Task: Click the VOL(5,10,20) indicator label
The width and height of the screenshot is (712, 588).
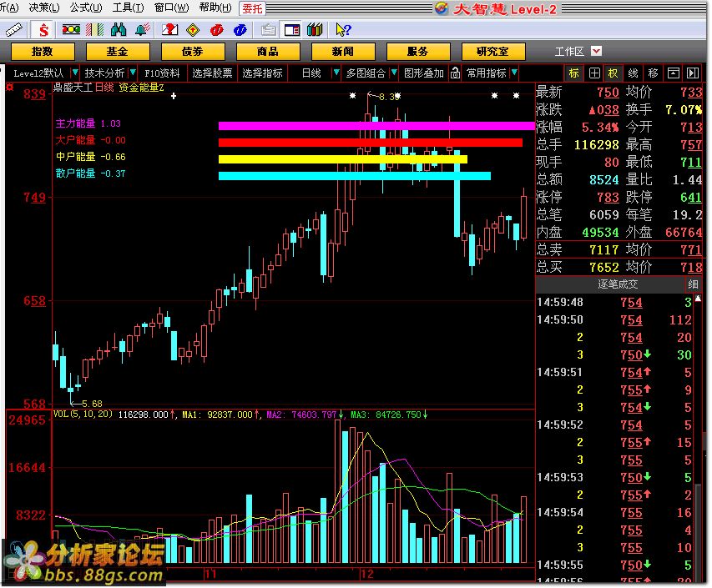Action: pyautogui.click(x=83, y=414)
